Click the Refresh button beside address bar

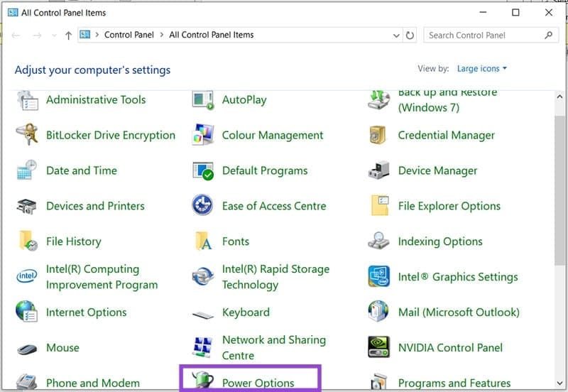click(x=410, y=35)
